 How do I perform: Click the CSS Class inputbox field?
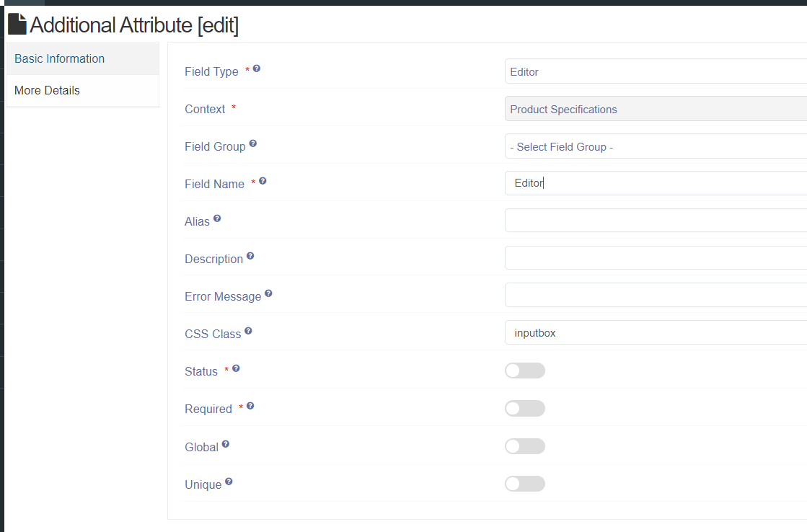point(655,333)
